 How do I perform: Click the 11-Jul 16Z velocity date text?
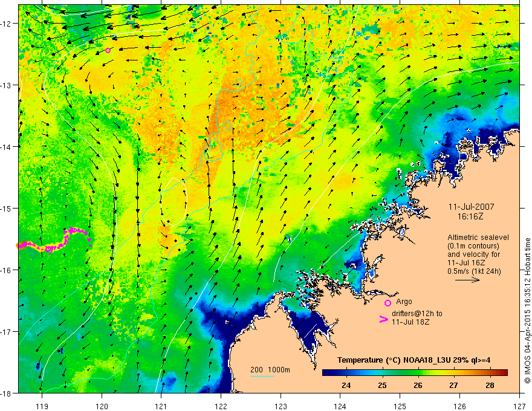click(465, 263)
